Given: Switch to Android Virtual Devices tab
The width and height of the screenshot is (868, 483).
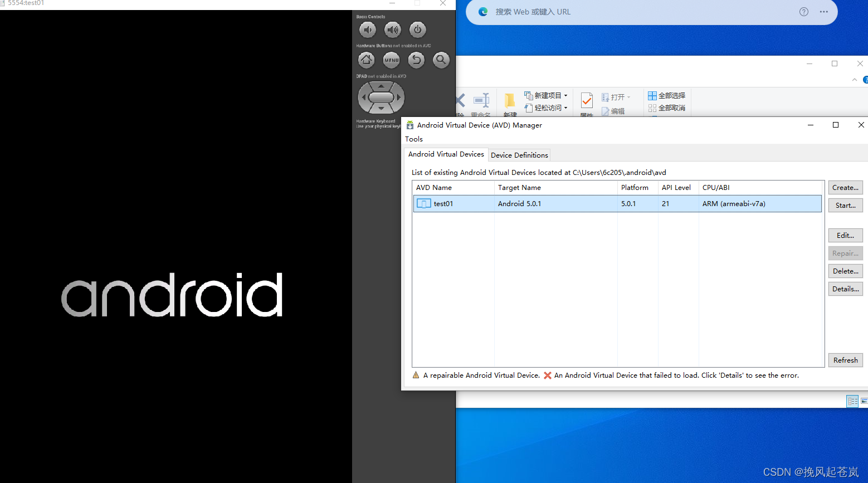Looking at the screenshot, I should click(446, 154).
